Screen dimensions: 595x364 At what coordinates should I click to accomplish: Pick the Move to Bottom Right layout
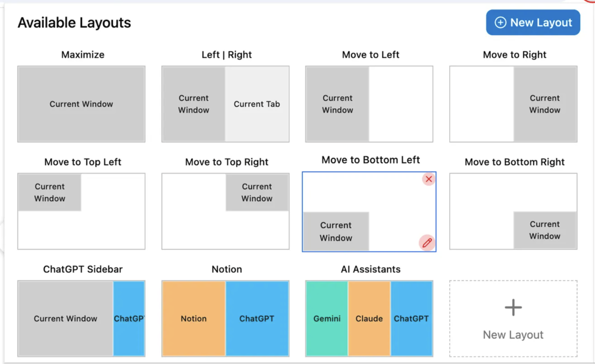pyautogui.click(x=513, y=211)
